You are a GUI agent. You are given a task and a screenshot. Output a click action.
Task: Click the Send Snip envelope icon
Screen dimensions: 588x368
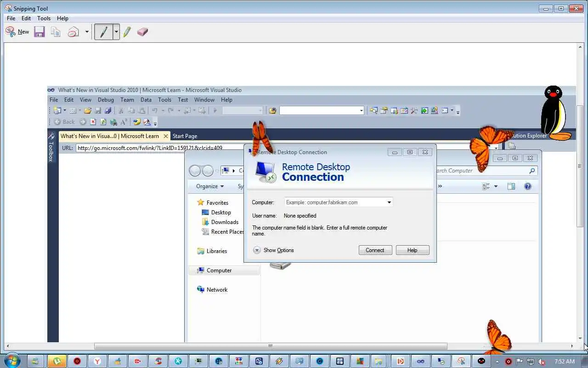tap(73, 32)
